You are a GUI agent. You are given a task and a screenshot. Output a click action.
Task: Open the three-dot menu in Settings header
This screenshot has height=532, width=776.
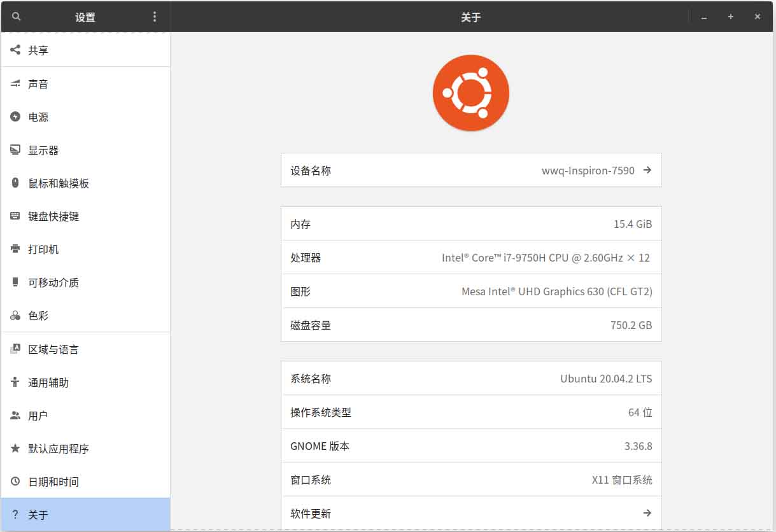(155, 17)
